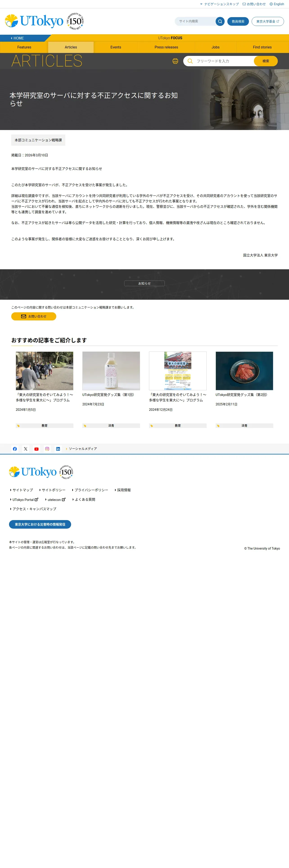Click the UTokyo logo in the footer
Viewport: 289px width, 868px height.
(33, 472)
